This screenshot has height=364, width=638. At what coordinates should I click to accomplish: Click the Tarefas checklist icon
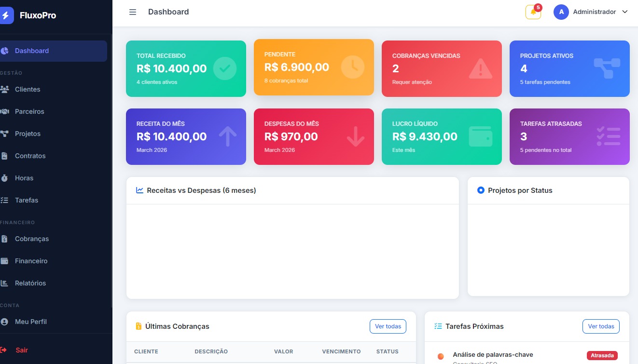coord(5,200)
